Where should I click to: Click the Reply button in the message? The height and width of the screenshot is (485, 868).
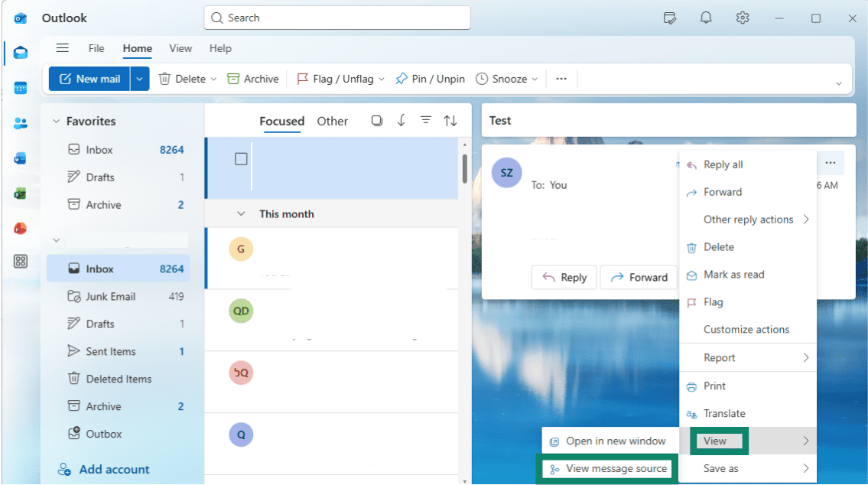564,278
